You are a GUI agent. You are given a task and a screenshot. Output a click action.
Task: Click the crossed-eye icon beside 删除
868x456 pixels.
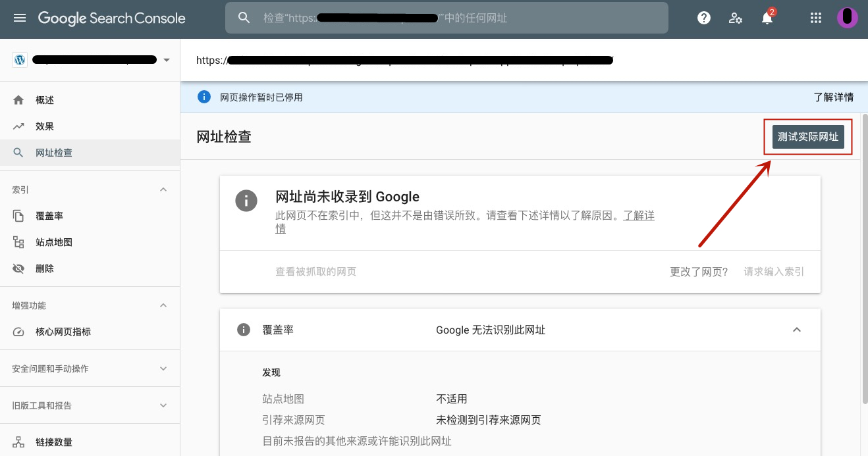18,268
